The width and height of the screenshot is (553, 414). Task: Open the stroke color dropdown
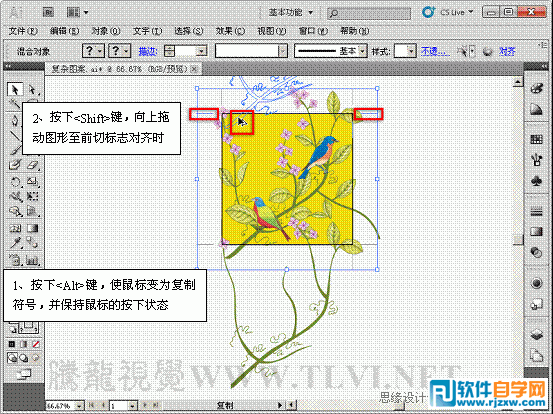126,51
